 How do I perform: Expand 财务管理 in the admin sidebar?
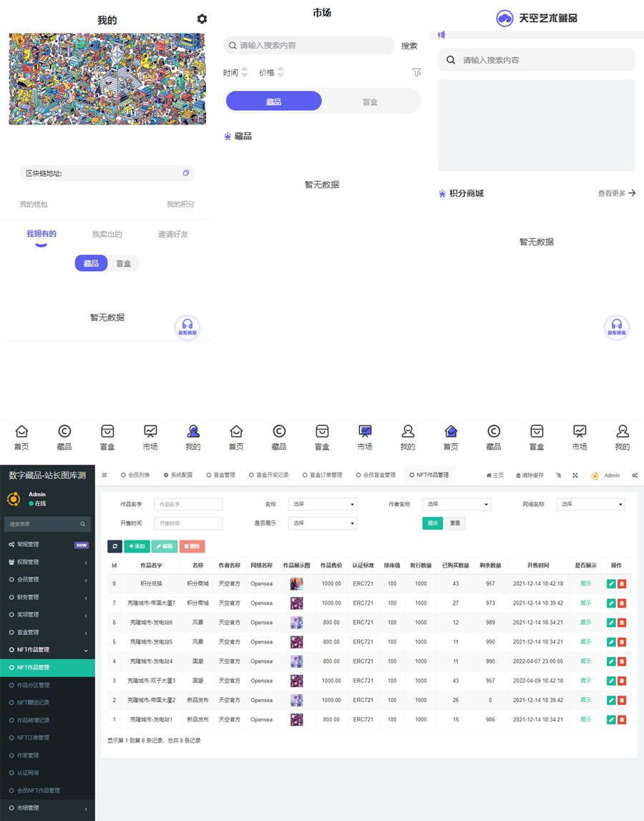[x=47, y=597]
